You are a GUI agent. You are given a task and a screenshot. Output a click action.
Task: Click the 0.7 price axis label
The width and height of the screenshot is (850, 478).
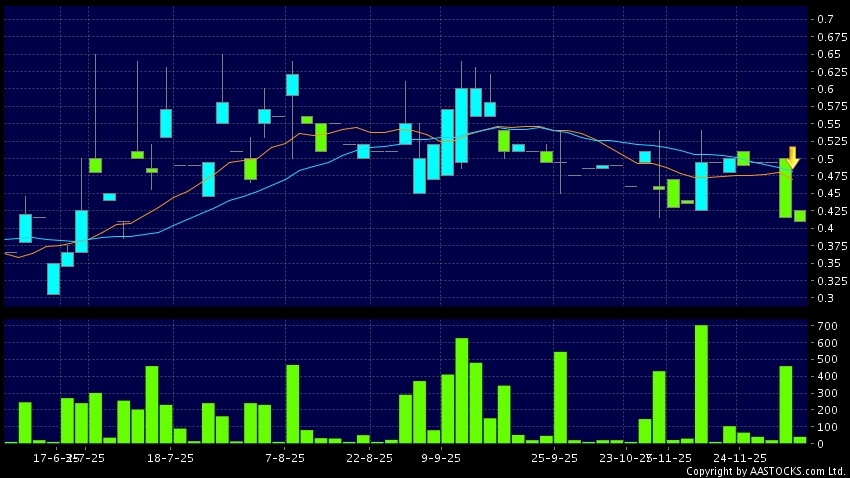[x=825, y=20]
